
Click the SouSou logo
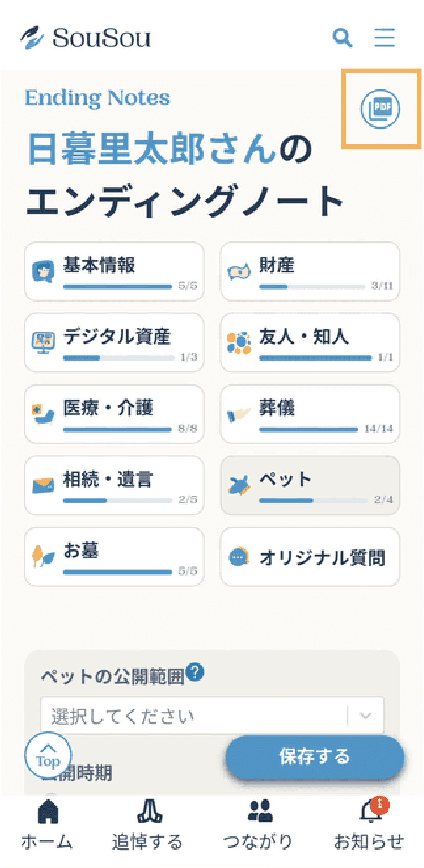(86, 38)
